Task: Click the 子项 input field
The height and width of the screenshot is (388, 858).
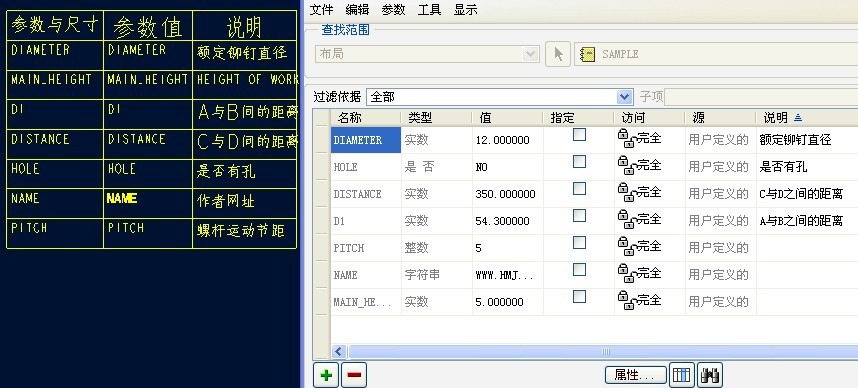Action: pyautogui.click(x=761, y=97)
